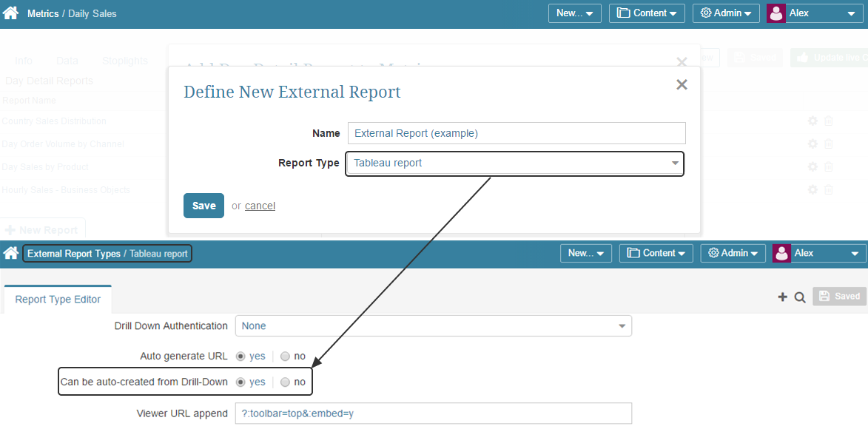Click the home icon on the top navigation bar

(x=10, y=13)
